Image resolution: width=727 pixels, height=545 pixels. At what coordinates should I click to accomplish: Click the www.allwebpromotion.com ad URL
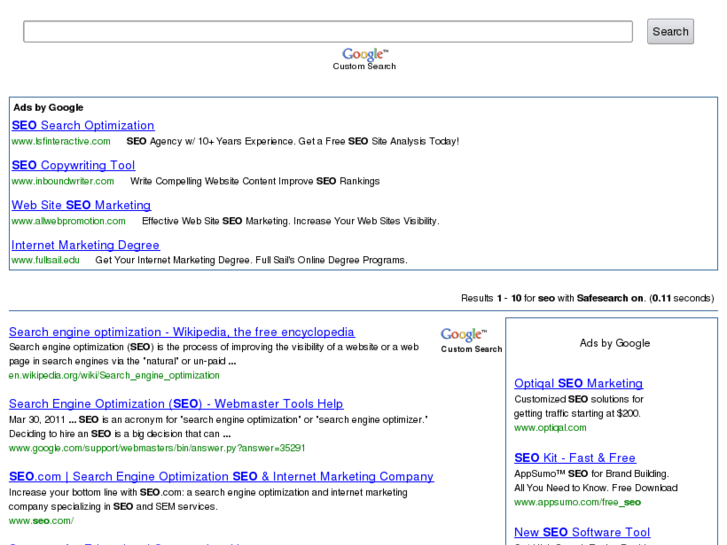pyautogui.click(x=69, y=221)
